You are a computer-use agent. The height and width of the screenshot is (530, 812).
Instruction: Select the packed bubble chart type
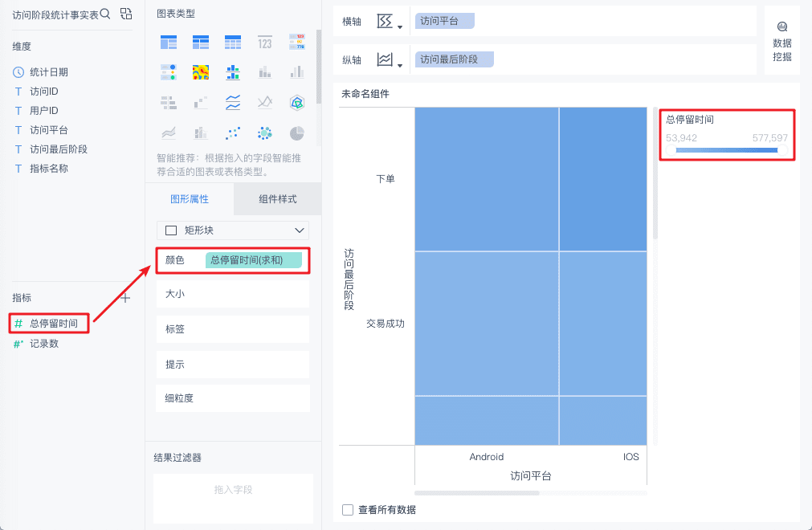click(x=264, y=133)
